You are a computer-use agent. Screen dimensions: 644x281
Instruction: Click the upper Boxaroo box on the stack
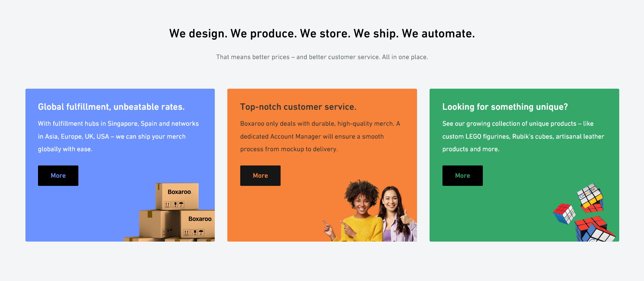177,196
